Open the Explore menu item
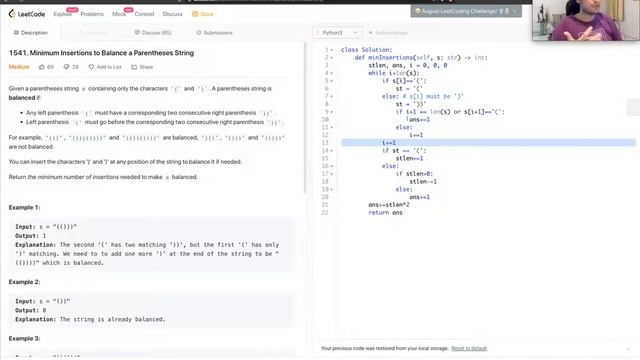Screen dimensions: 640x360 [x=62, y=14]
